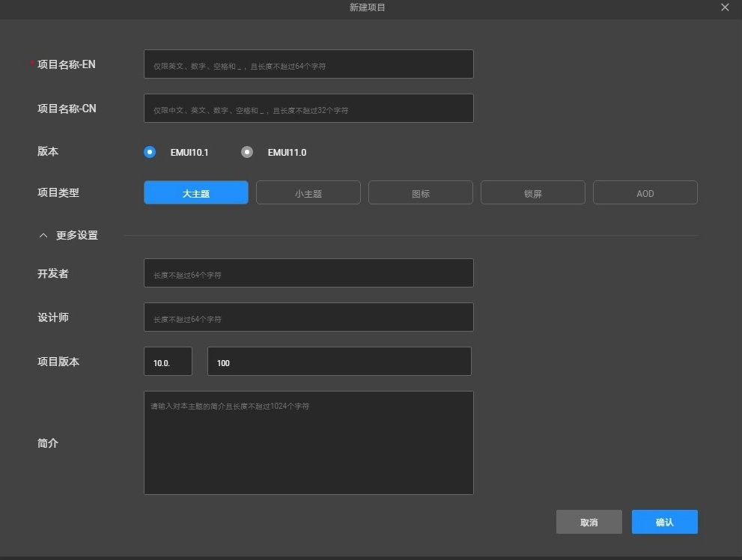Select the highlighted 大主题 project type
Screen dimensions: 742x560
(x=195, y=192)
